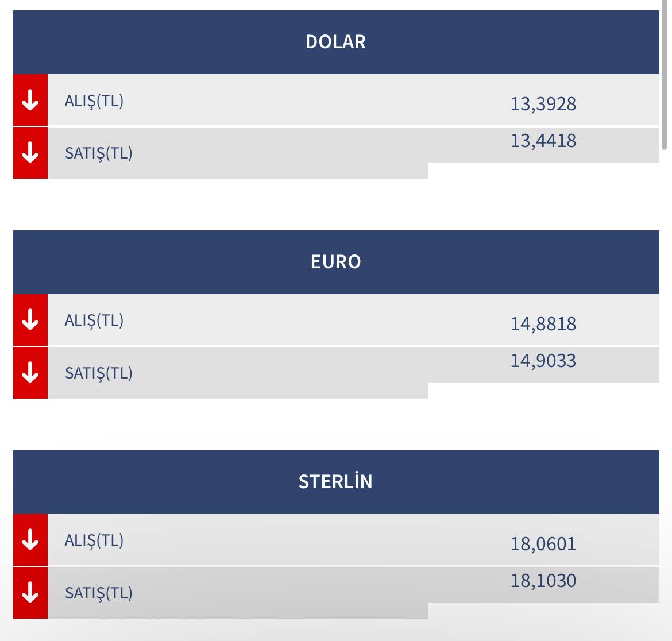Click the red down arrow beside Euro SATIŞ(TL)

(30, 372)
